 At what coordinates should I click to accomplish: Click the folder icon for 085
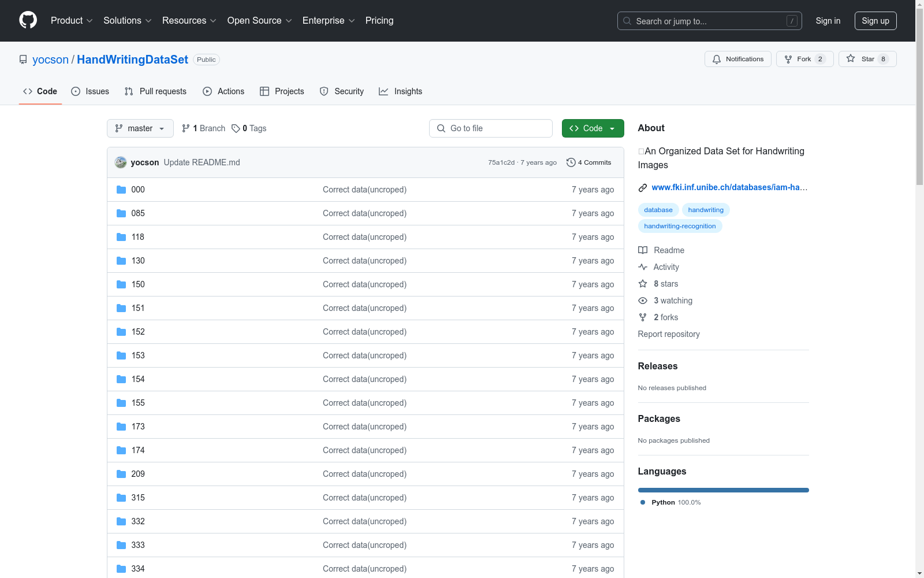click(121, 213)
